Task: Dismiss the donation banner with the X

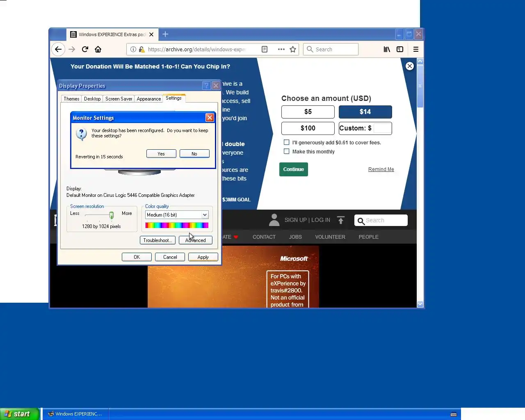Action: click(409, 66)
